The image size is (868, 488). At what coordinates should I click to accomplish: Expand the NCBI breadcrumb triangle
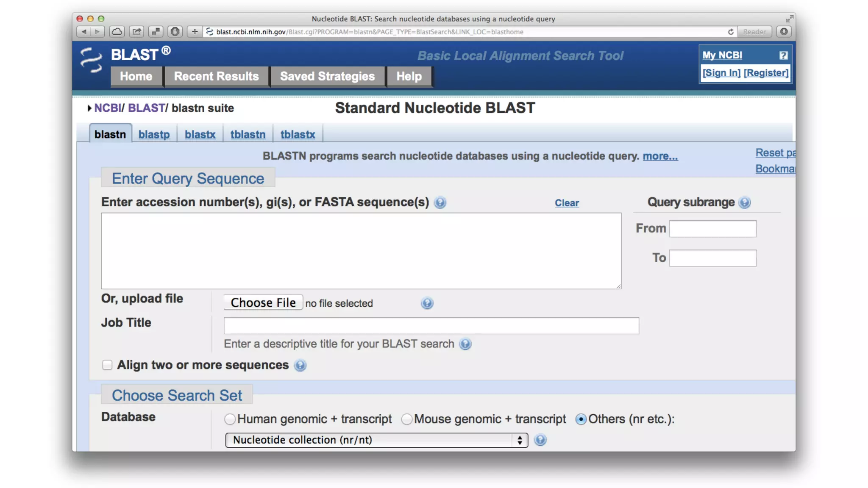point(89,108)
